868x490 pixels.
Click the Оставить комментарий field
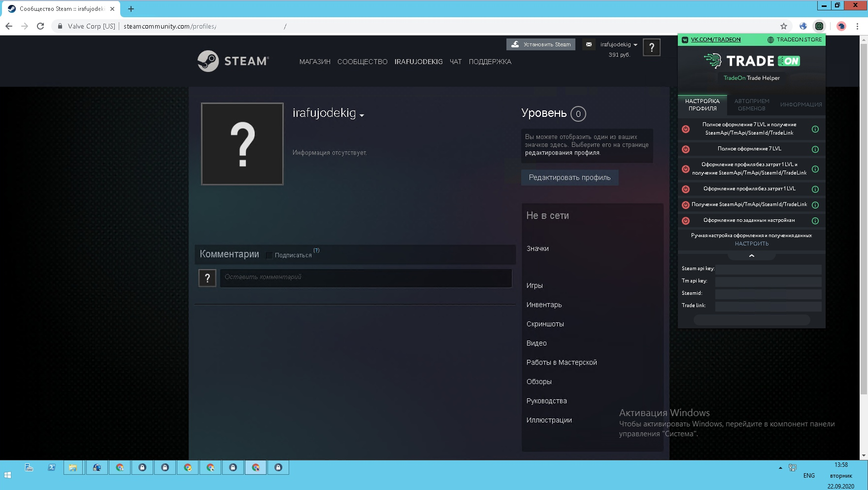[366, 278]
